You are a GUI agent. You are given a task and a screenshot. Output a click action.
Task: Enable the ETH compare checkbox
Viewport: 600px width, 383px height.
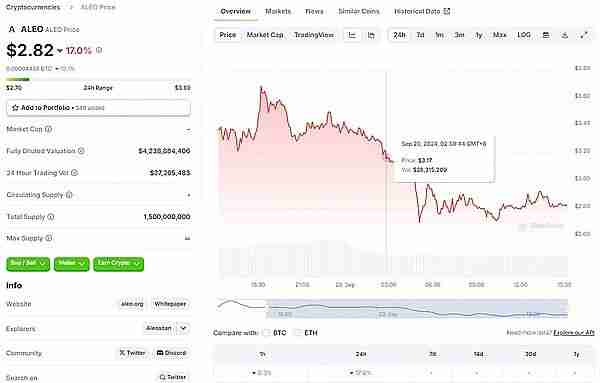[298, 332]
